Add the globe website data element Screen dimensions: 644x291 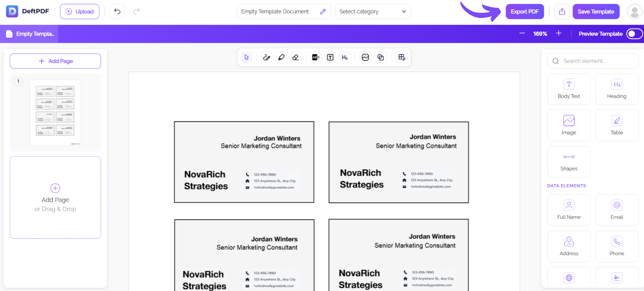(569, 278)
